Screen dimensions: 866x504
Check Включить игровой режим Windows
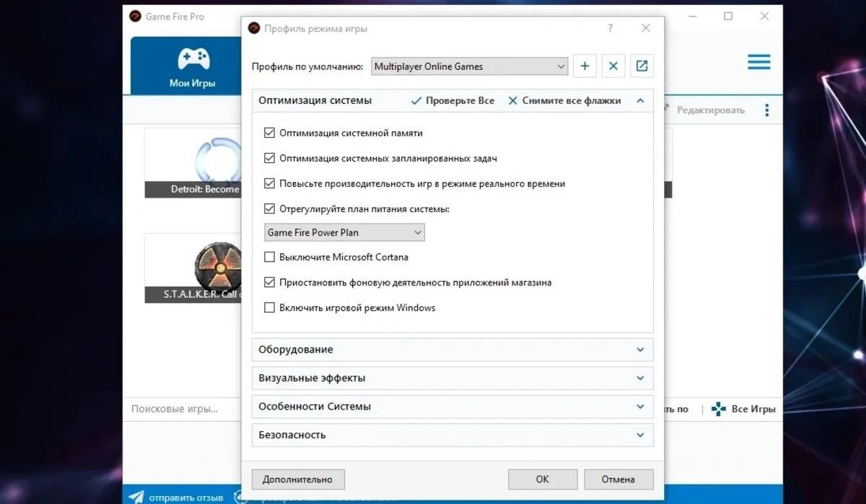click(x=270, y=308)
